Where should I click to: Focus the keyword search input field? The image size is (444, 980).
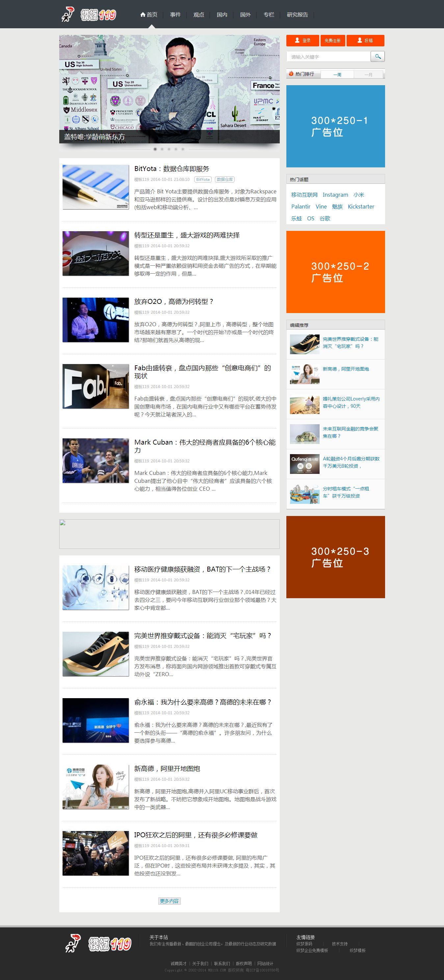328,57
